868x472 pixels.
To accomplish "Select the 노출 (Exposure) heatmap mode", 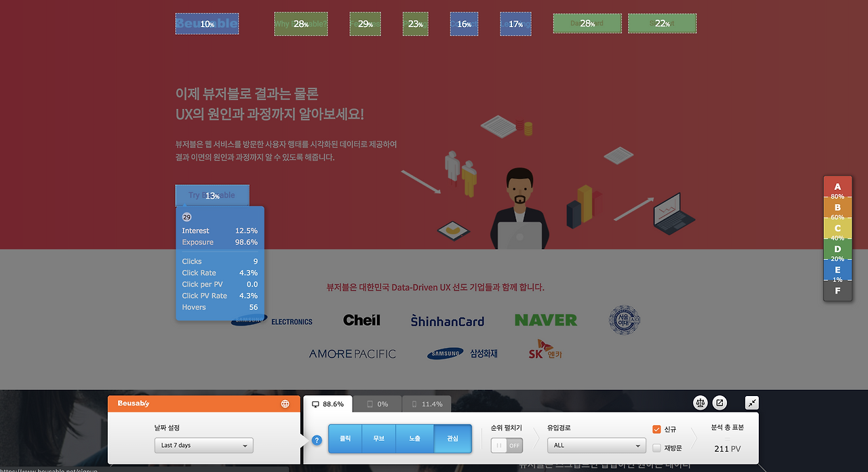I will pyautogui.click(x=414, y=438).
